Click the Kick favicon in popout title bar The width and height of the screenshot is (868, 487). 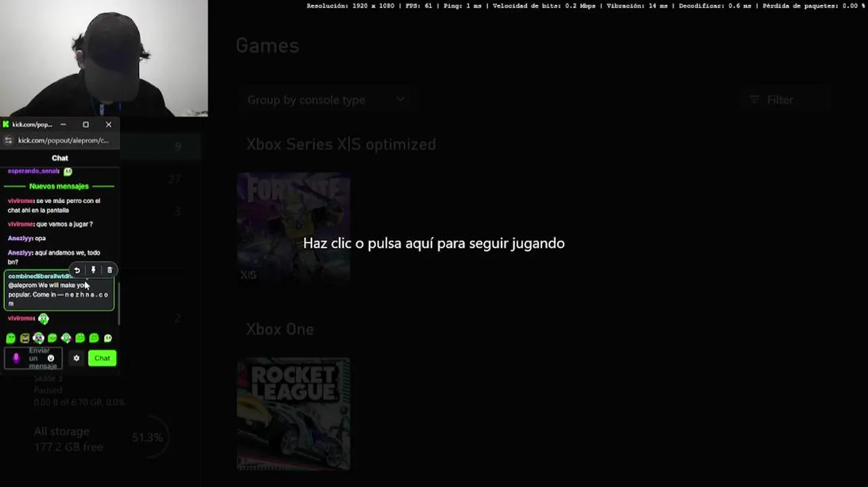pos(6,124)
